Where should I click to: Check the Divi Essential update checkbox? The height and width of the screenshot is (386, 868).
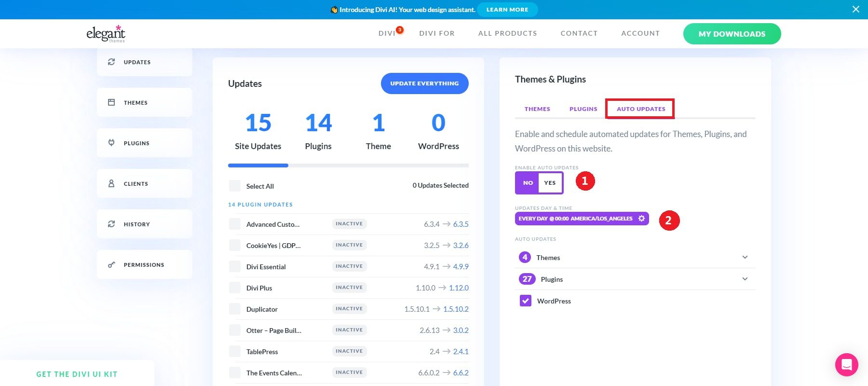235,266
